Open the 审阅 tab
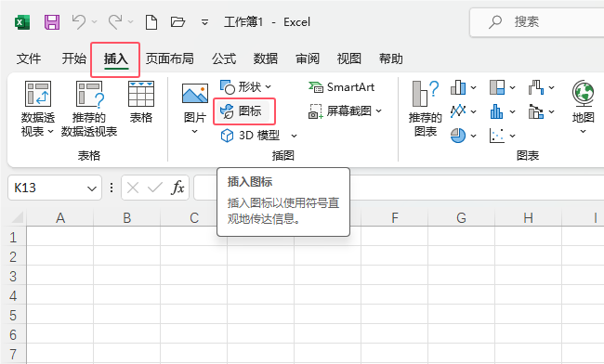 tap(308, 58)
